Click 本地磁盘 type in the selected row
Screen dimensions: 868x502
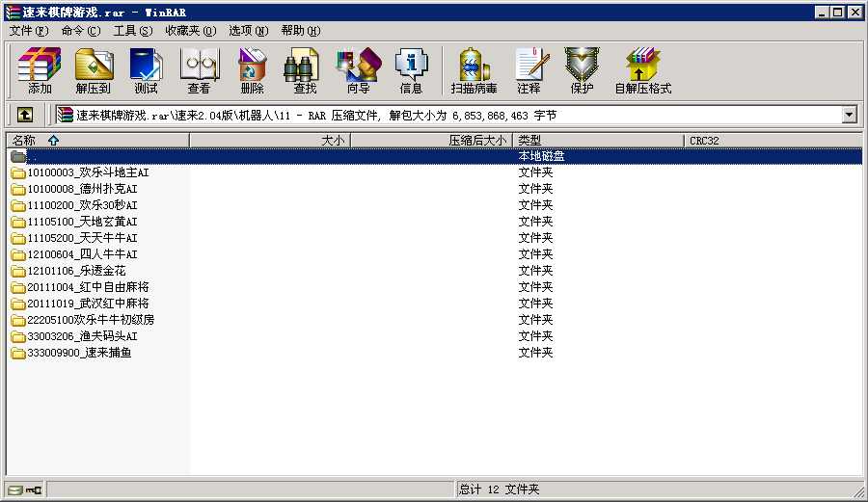(x=541, y=156)
